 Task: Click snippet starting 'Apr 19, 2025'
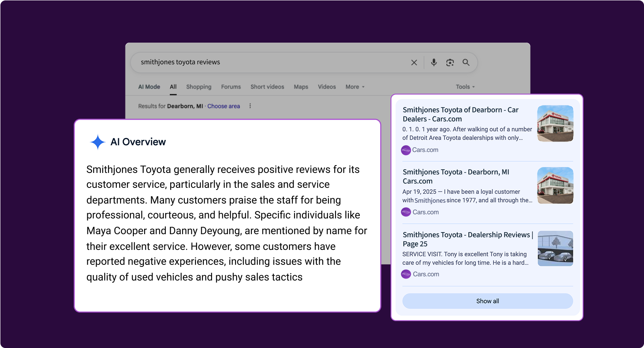pyautogui.click(x=467, y=196)
